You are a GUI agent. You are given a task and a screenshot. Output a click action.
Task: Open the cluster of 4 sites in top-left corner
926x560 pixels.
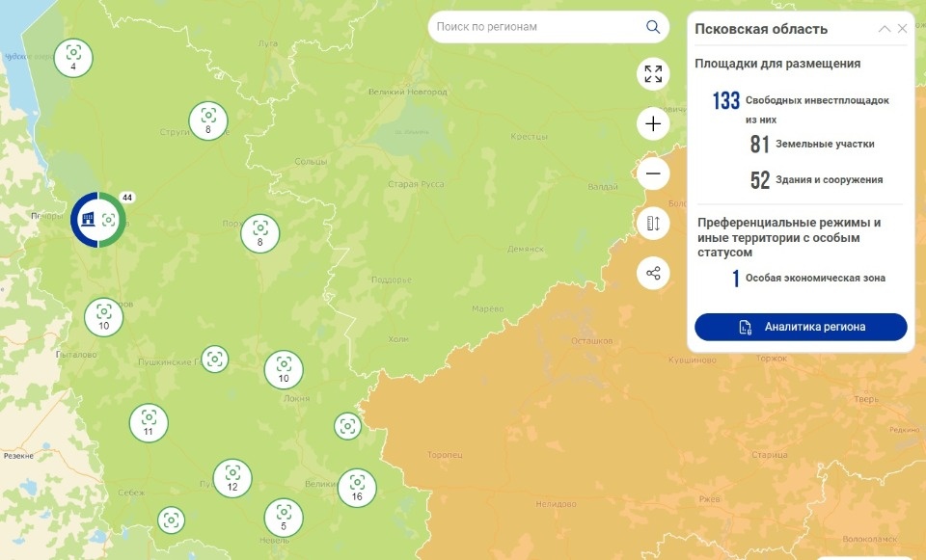71,56
